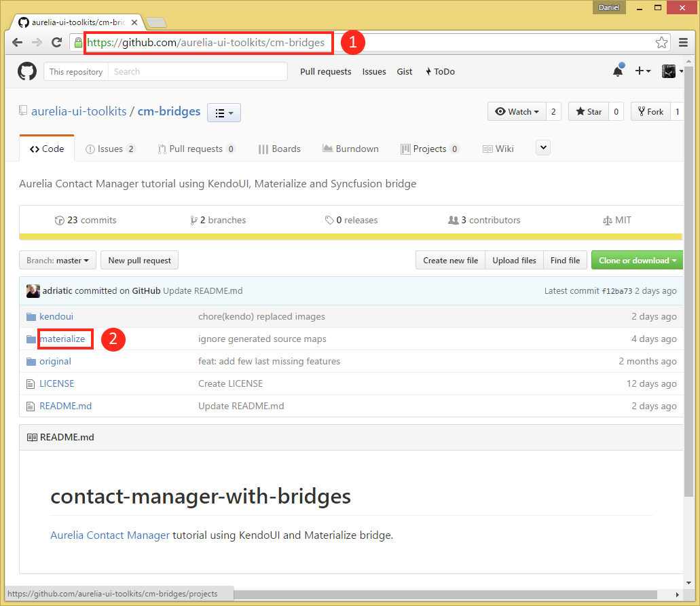Open latest commit f12ba73
This screenshot has width=700, height=606.
(x=617, y=291)
